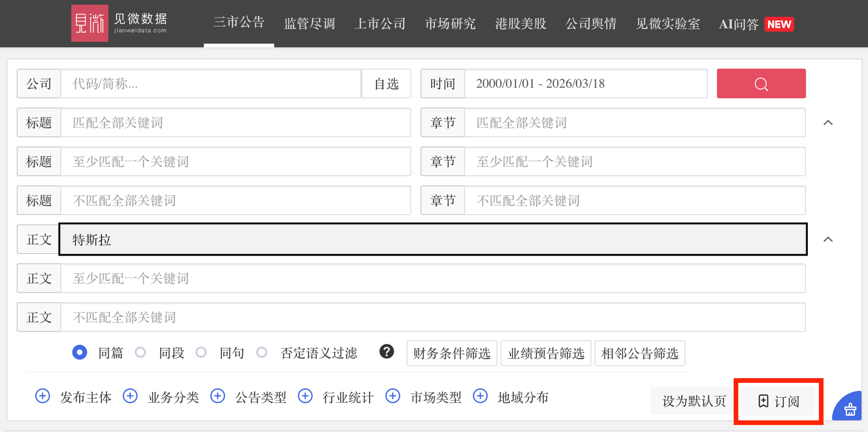Open the 市场研究 menu
Screen dimensions: 868x432
[x=450, y=24]
